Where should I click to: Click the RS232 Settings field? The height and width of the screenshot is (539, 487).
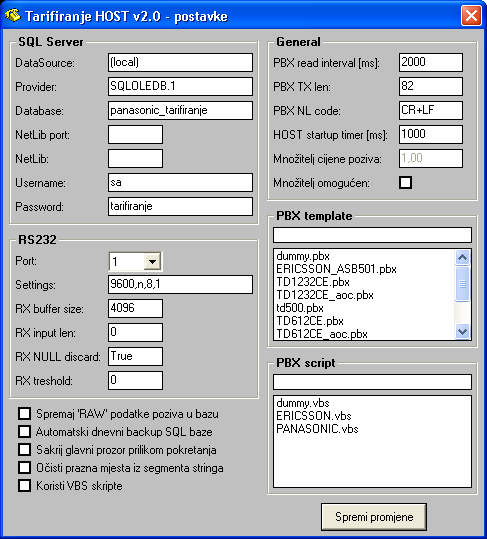click(180, 284)
